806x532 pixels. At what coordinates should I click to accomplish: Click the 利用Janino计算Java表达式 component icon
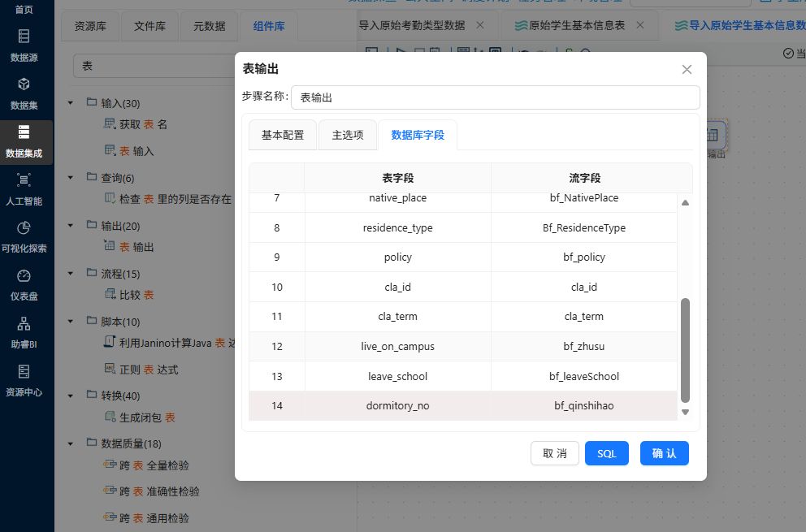(110, 341)
